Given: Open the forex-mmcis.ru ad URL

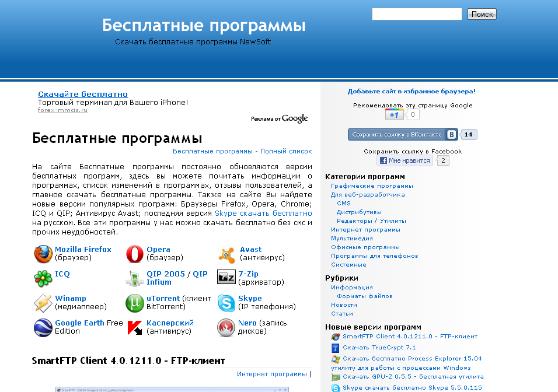Looking at the screenshot, I should [x=62, y=110].
